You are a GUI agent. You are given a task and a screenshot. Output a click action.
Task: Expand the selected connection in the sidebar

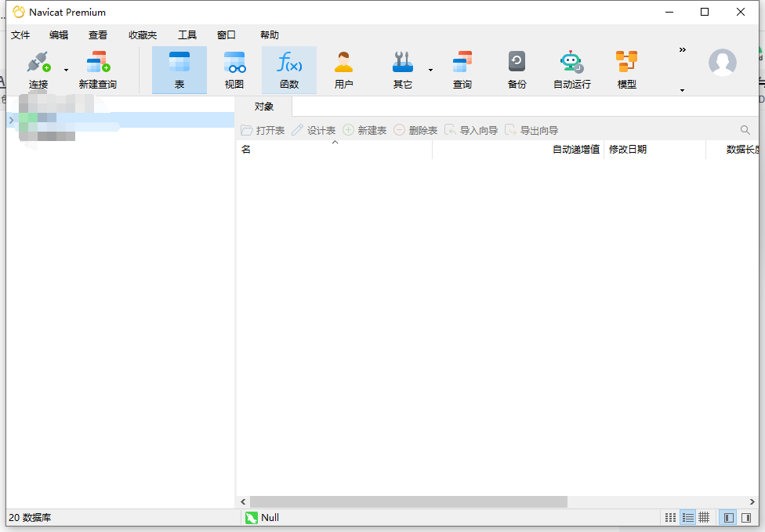tap(9, 121)
